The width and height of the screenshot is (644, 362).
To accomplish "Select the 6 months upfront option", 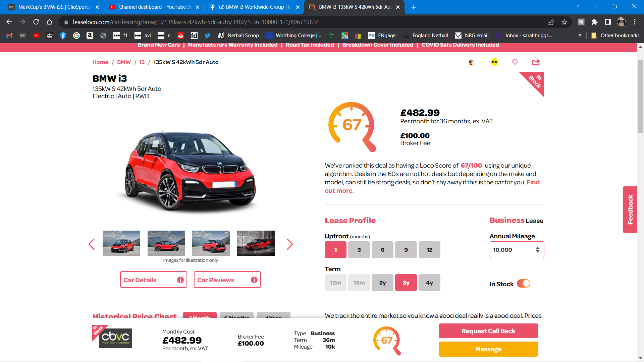I will tap(382, 250).
